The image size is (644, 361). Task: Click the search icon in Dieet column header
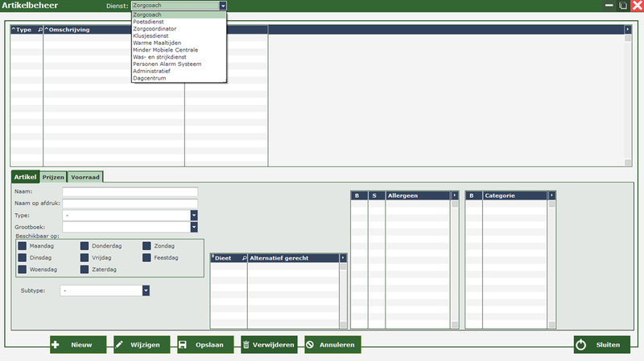[243, 258]
